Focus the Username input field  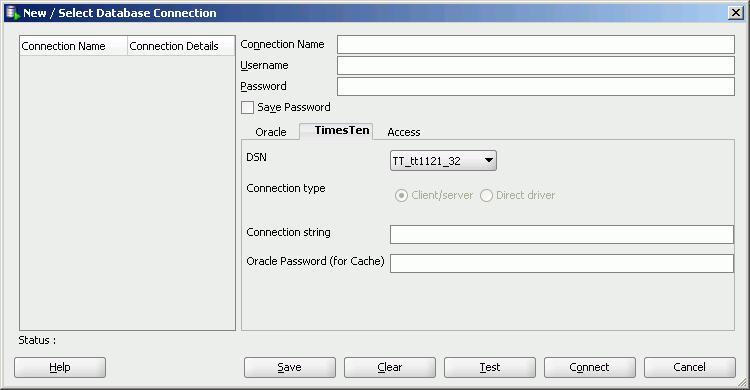tap(536, 66)
